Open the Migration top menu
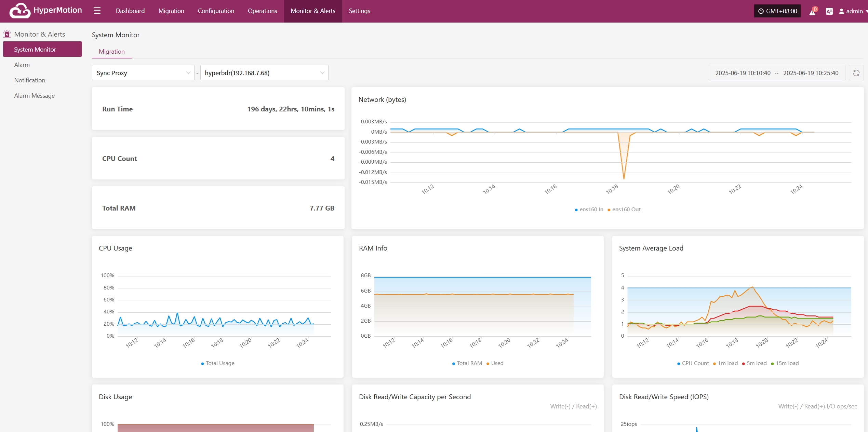868x432 pixels. (171, 11)
